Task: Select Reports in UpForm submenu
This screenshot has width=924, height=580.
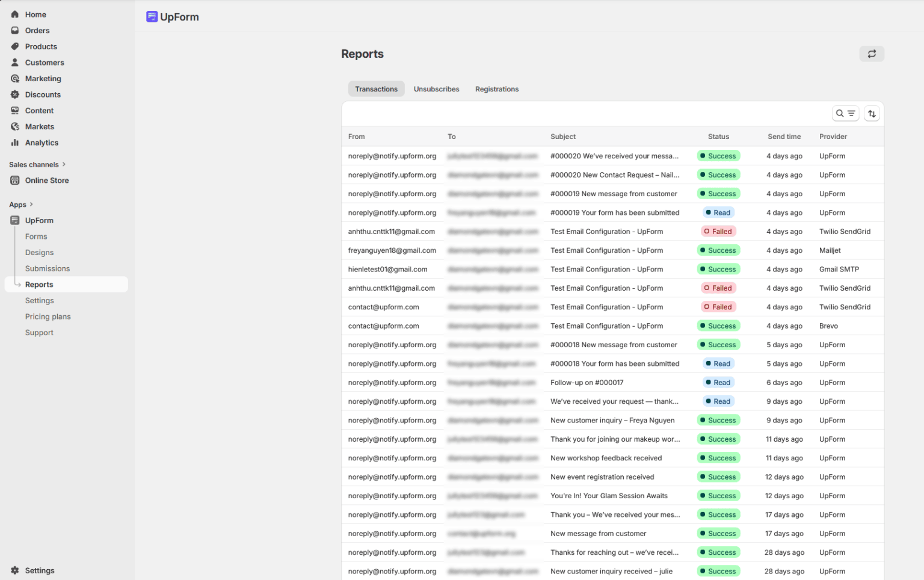Action: coord(66,285)
